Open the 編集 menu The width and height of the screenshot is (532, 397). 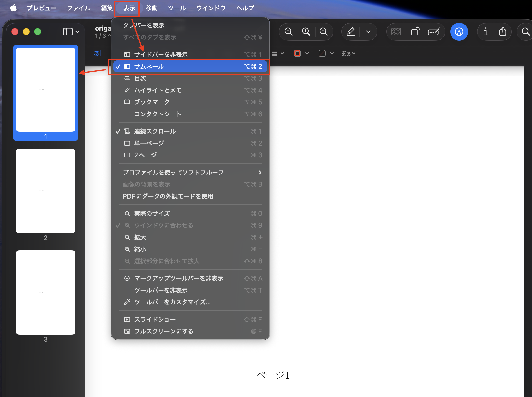[107, 8]
